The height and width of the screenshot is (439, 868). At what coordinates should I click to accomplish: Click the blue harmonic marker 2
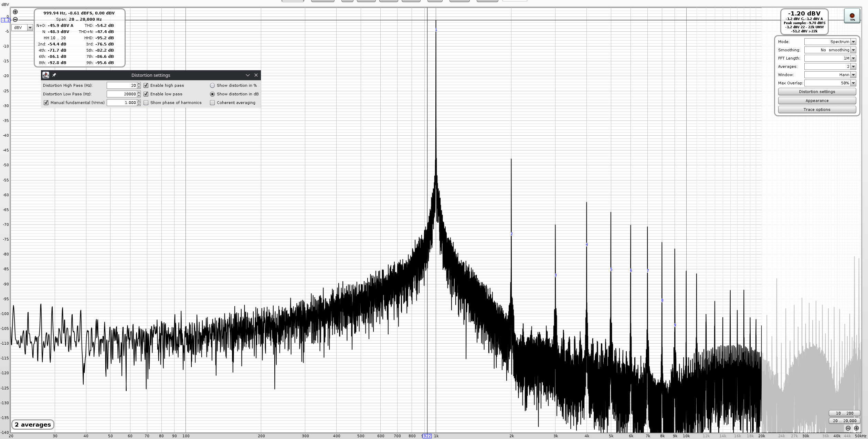[x=511, y=234]
